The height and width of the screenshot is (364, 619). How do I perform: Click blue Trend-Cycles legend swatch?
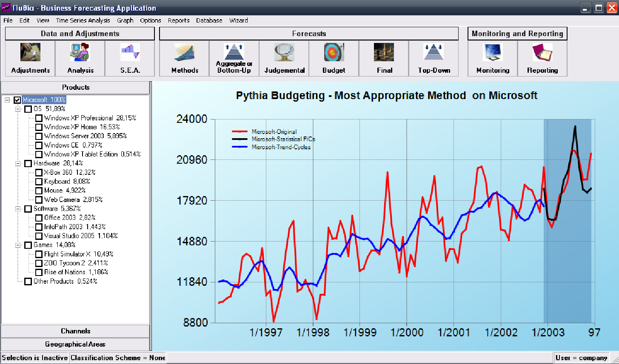pos(240,147)
